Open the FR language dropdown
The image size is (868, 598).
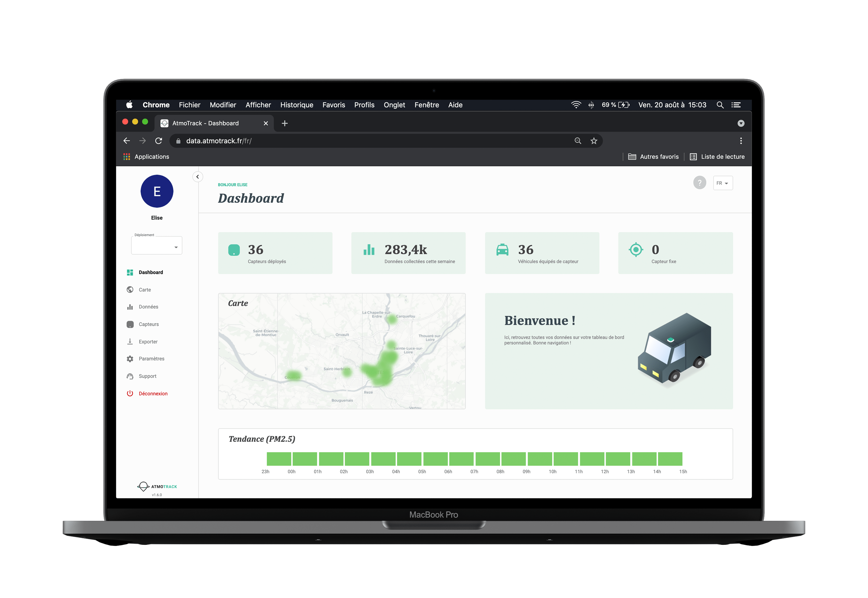[723, 183]
